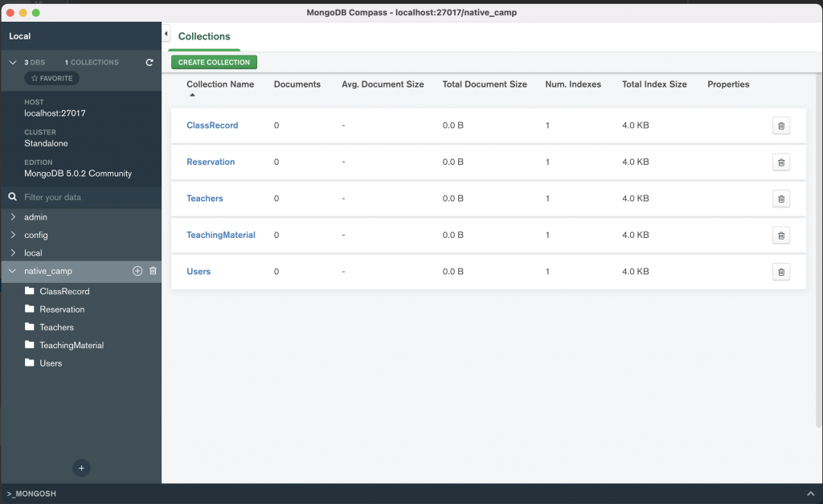The image size is (823, 504).
Task: Click the Properties column header
Action: click(728, 84)
